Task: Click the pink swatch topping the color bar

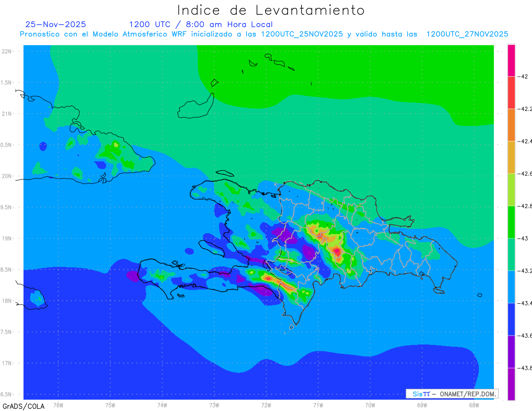Action: tap(511, 60)
